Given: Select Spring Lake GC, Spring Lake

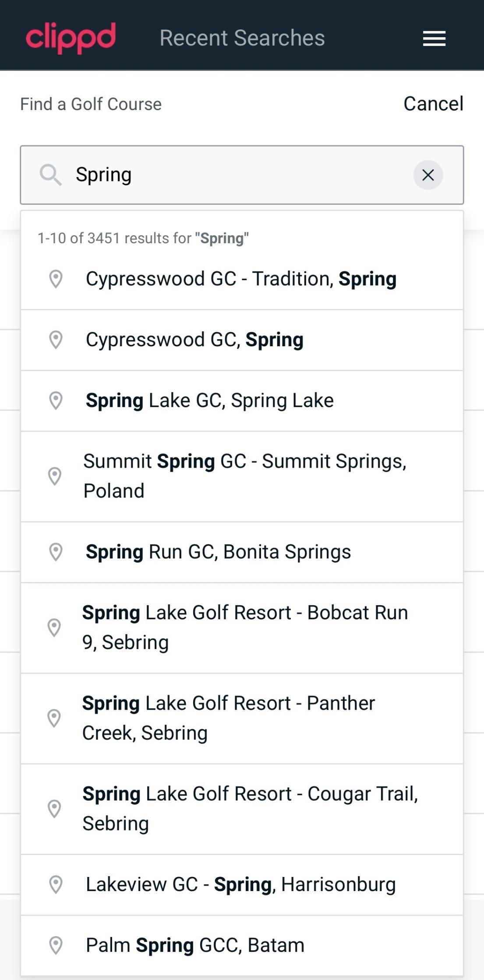Looking at the screenshot, I should (x=210, y=401).
